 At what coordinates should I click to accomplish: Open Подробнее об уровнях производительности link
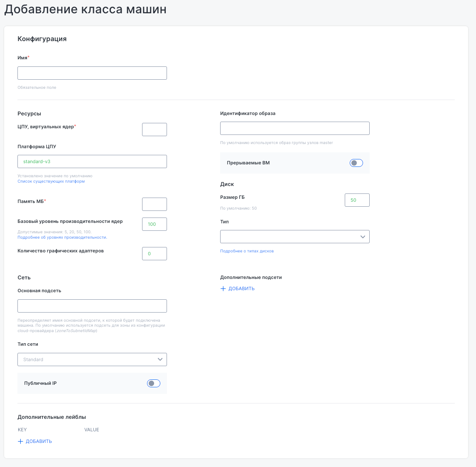click(x=62, y=237)
